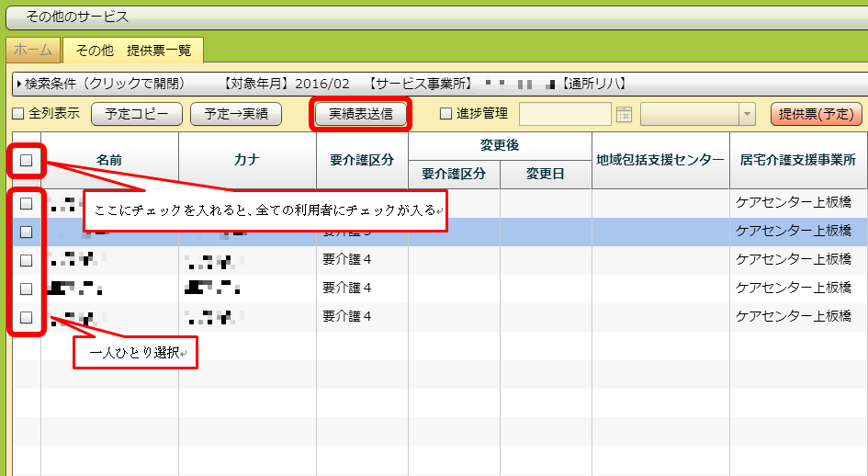This screenshot has width=868, height=476.
Task: Check the fifth user row's checkbox
Action: tap(27, 317)
